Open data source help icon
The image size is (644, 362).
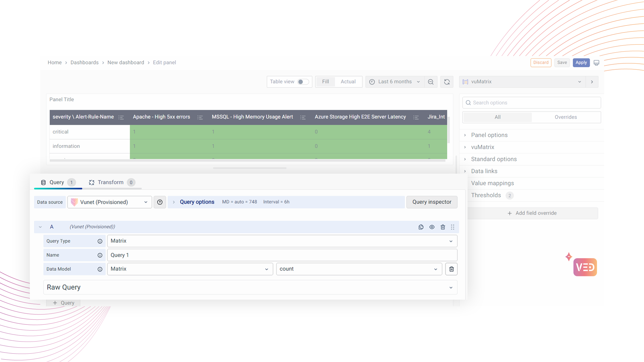click(160, 202)
